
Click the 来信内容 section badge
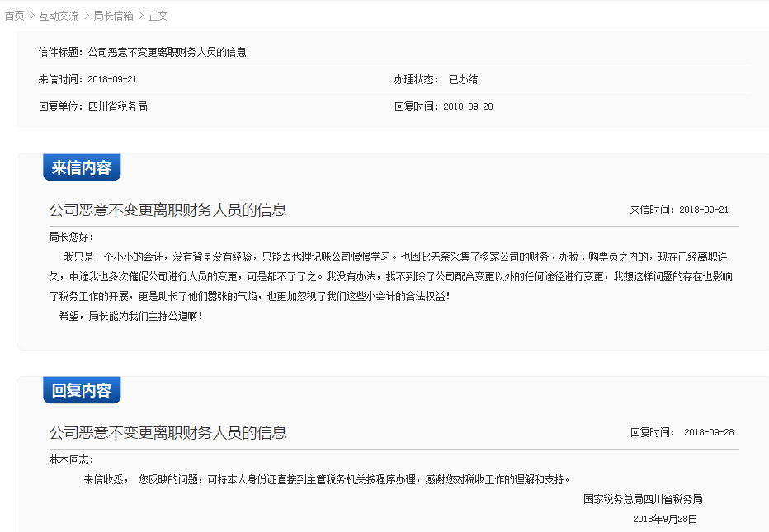click(x=82, y=167)
